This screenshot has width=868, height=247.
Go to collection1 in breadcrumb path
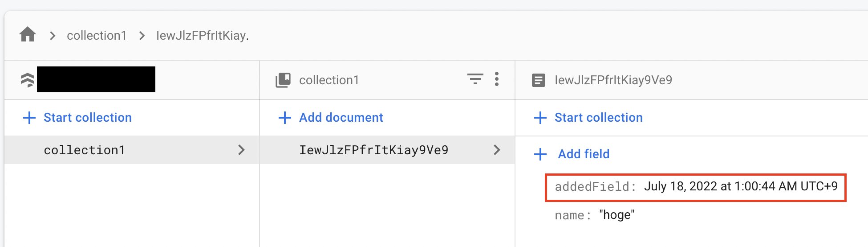coord(97,36)
